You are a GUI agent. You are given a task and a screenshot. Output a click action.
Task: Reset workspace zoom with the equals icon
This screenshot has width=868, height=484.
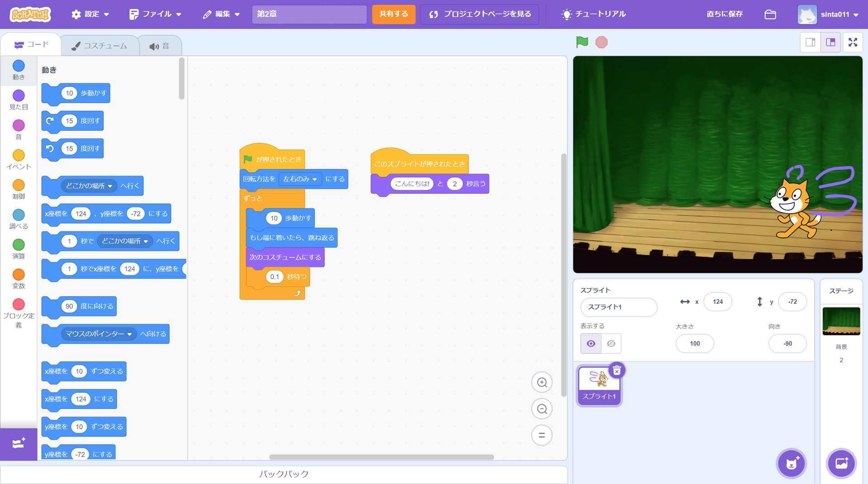(x=542, y=435)
